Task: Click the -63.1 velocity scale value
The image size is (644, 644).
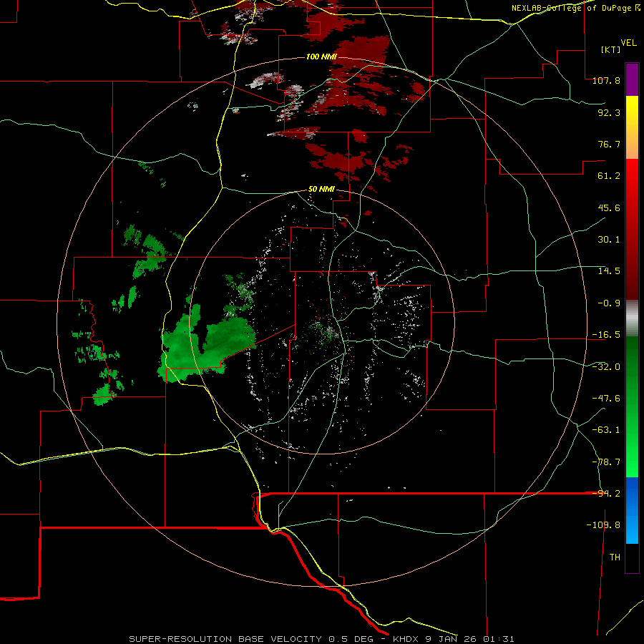Action: [x=606, y=430]
